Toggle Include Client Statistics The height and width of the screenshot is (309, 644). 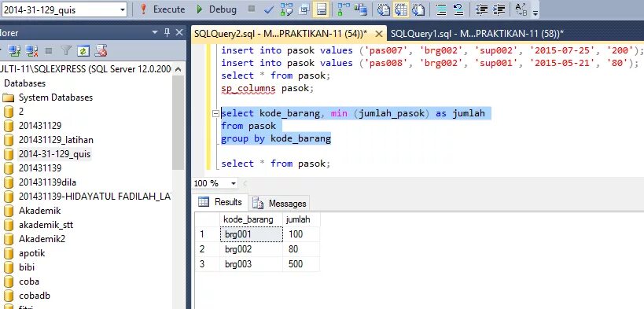click(x=361, y=9)
